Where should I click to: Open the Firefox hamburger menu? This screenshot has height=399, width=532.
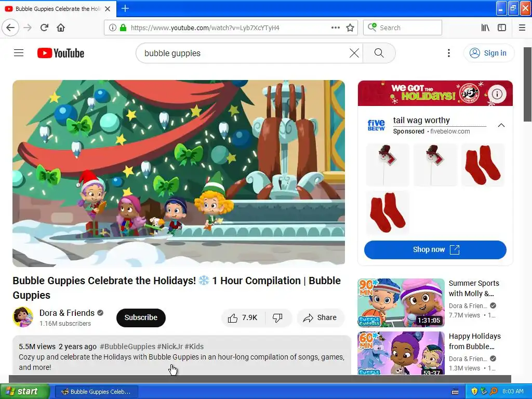tap(522, 28)
